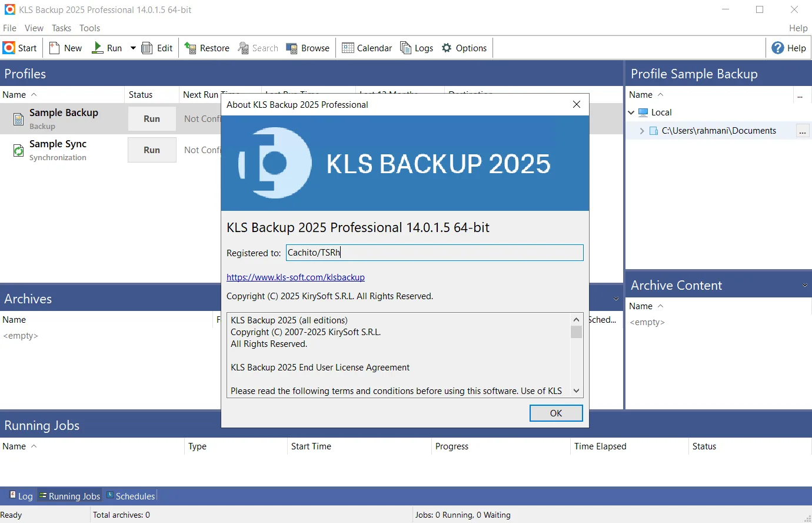The height and width of the screenshot is (523, 812).
Task: Click the Type column header
Action: [x=235, y=446]
